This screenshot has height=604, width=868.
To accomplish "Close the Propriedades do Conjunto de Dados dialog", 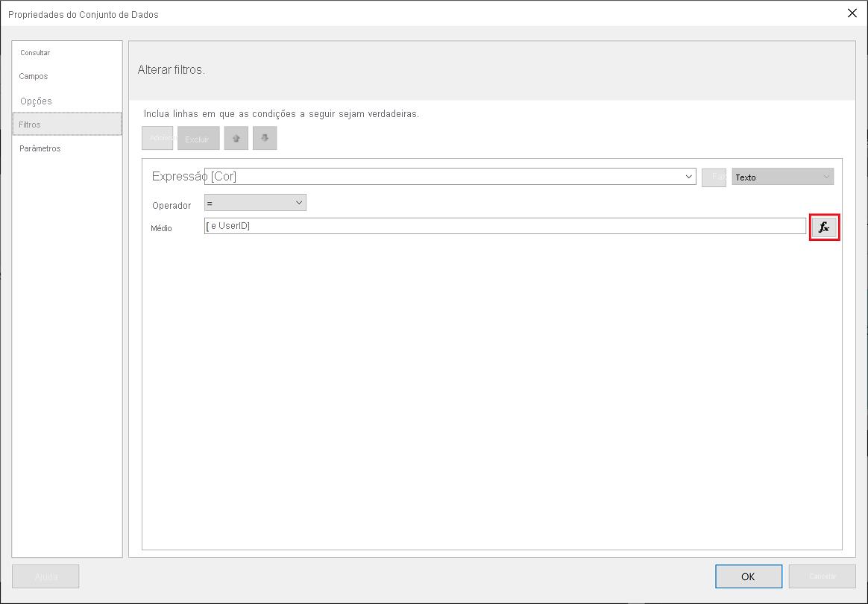I will click(x=852, y=13).
